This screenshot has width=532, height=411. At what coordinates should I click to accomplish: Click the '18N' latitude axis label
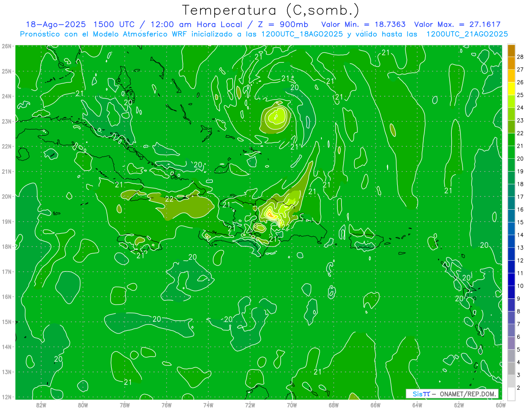(6, 247)
